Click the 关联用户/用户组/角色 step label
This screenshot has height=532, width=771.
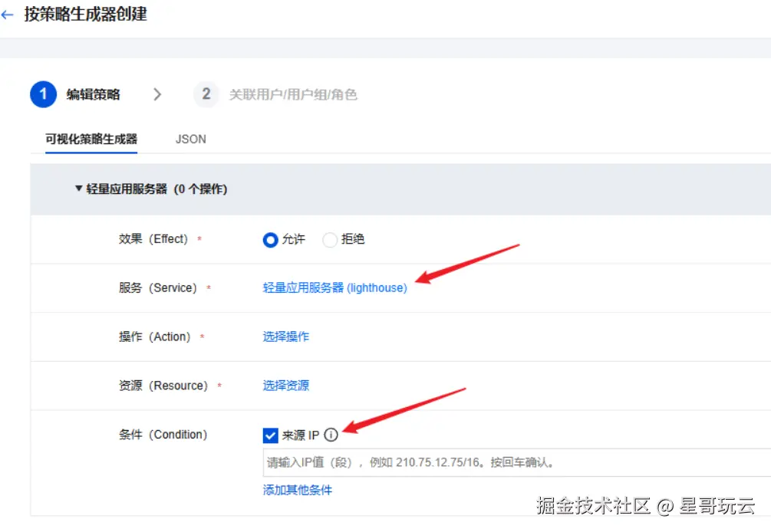pyautogui.click(x=293, y=94)
